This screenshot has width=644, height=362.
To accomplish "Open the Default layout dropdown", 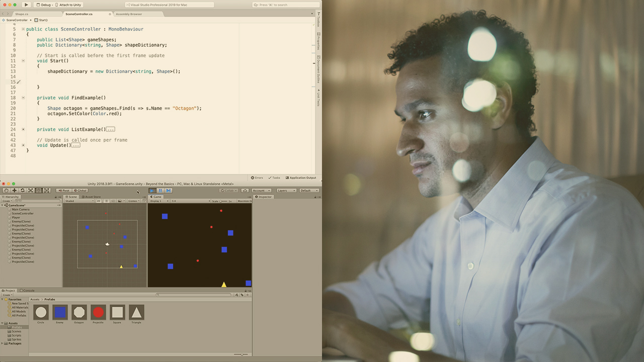I will coord(309,191).
